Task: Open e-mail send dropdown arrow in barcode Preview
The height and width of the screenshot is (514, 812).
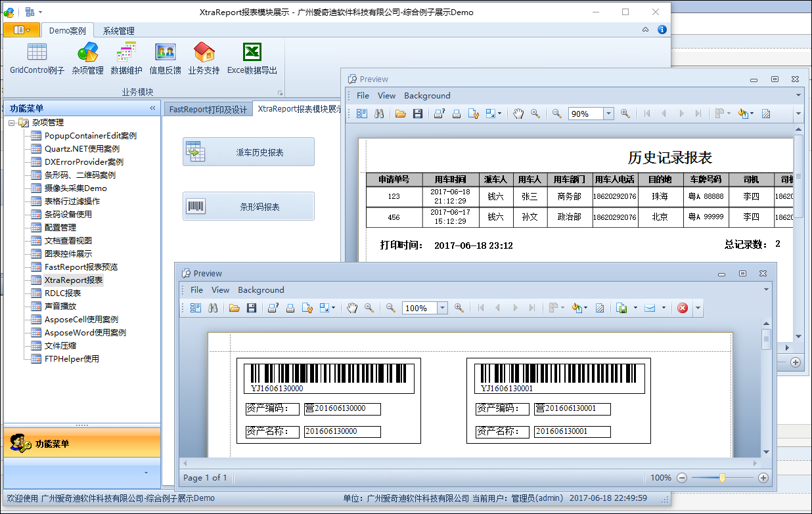Action: pyautogui.click(x=664, y=308)
